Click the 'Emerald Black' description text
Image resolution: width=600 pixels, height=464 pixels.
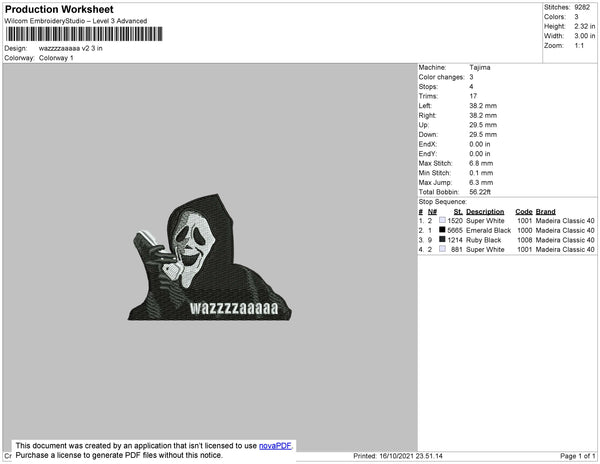click(489, 230)
